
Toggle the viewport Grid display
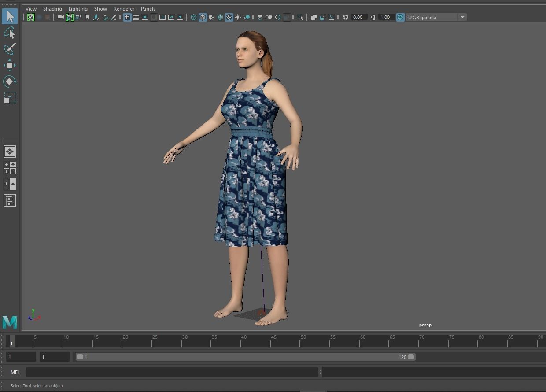click(127, 17)
